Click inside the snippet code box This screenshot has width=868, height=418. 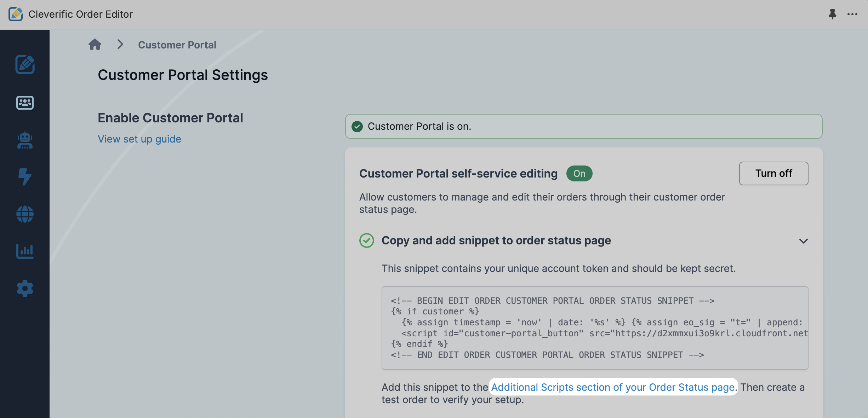595,328
